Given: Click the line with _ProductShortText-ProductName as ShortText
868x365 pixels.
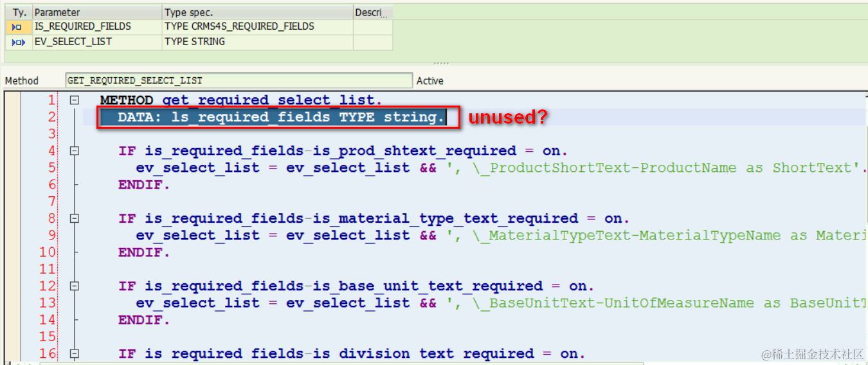Looking at the screenshot, I should tap(502, 167).
